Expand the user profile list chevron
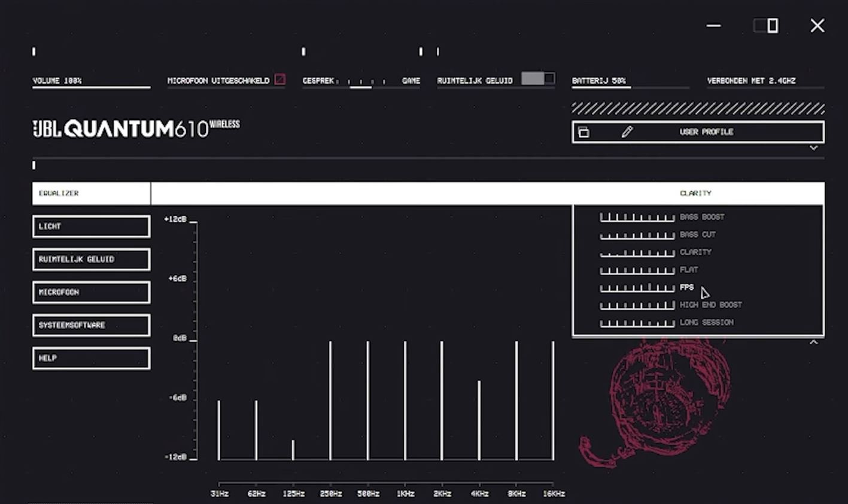This screenshot has width=848, height=504. coord(813,148)
